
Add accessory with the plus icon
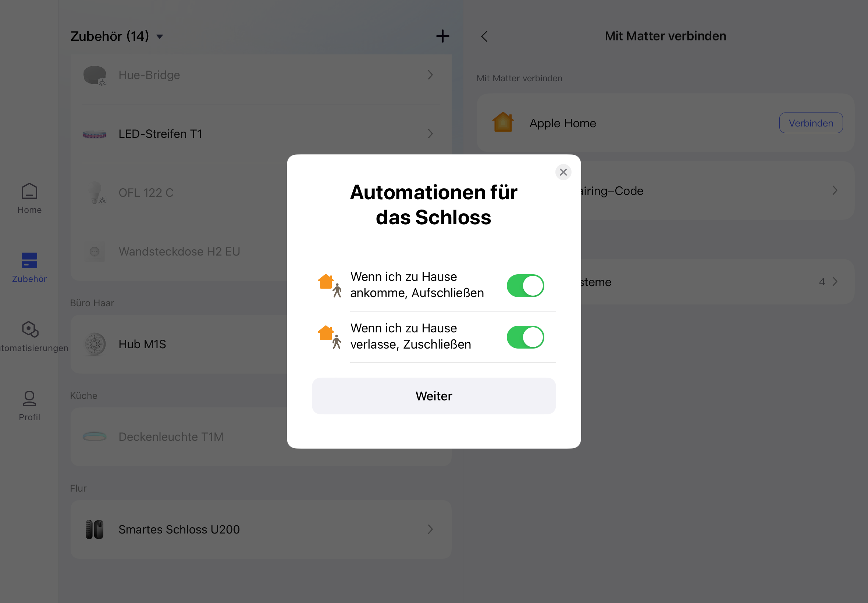click(x=442, y=36)
